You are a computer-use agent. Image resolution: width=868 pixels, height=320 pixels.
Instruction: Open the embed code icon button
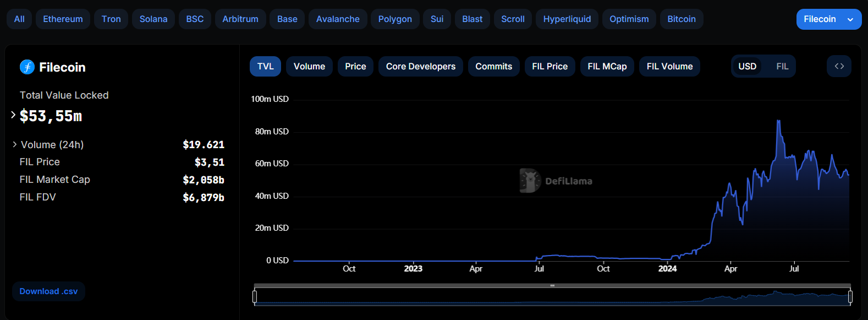point(839,66)
